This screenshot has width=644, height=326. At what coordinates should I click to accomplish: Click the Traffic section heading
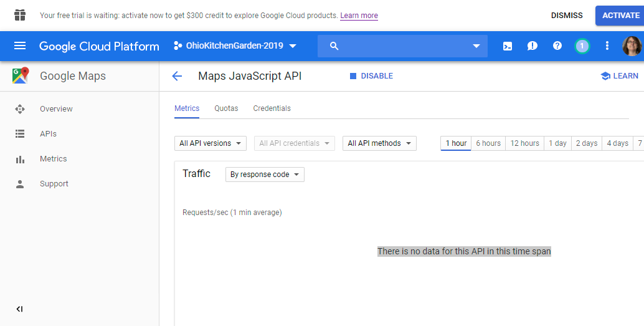[x=196, y=173]
